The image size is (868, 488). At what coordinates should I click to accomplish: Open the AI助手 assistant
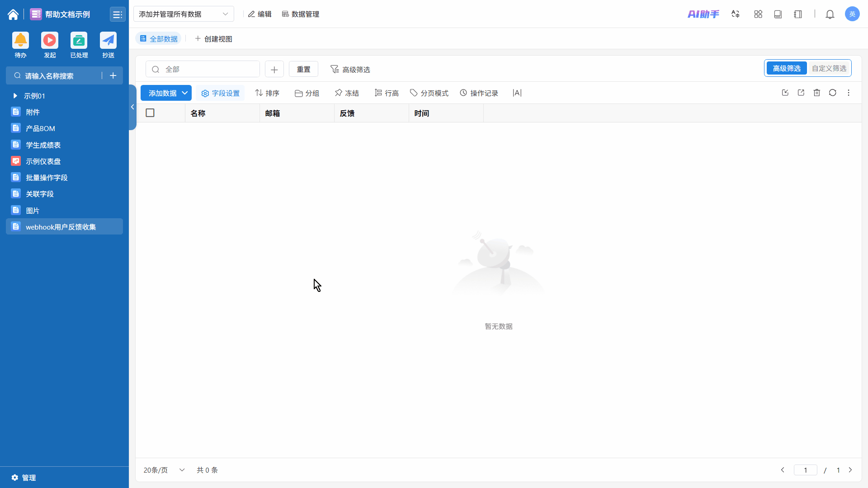click(x=703, y=14)
